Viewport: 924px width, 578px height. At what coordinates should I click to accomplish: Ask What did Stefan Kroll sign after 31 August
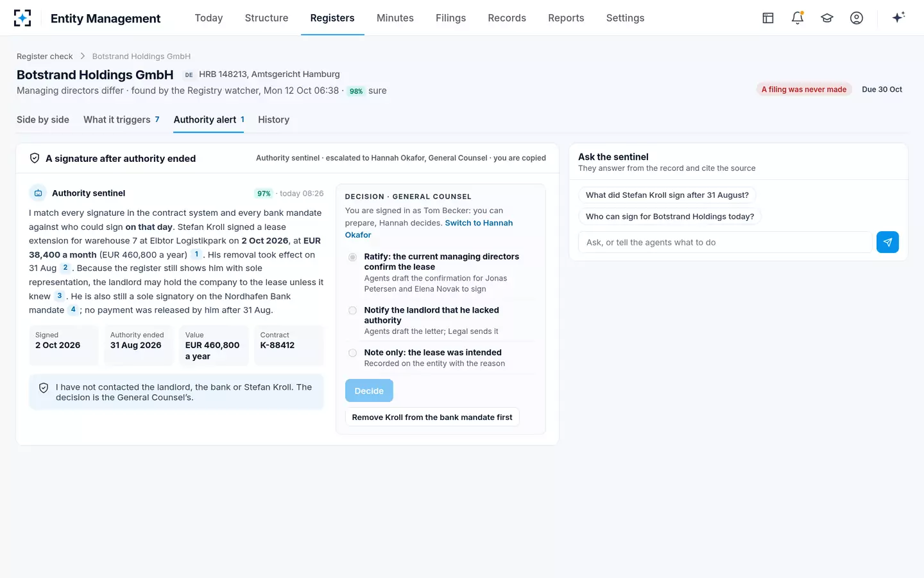click(x=667, y=195)
